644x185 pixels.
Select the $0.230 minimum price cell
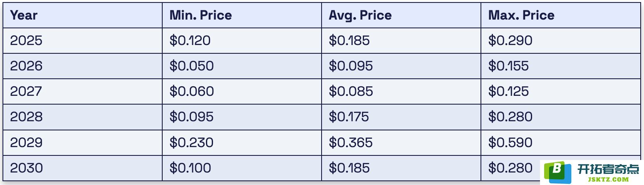pos(242,142)
